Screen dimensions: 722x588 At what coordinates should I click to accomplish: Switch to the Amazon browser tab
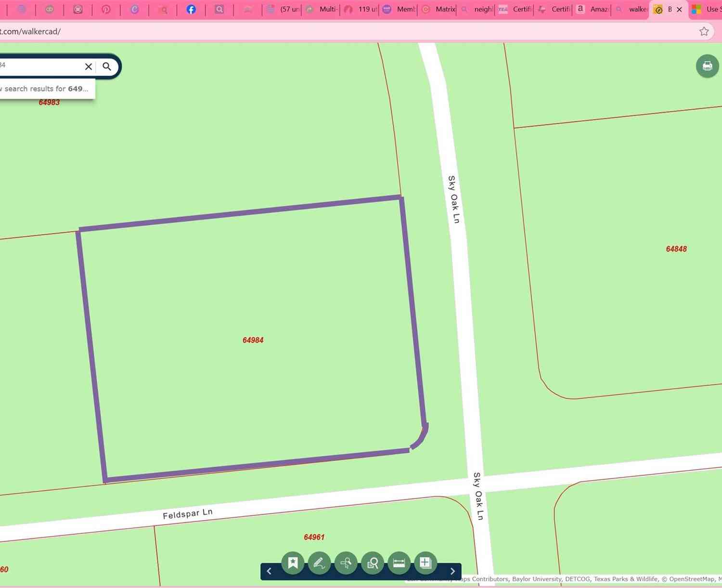coord(593,9)
